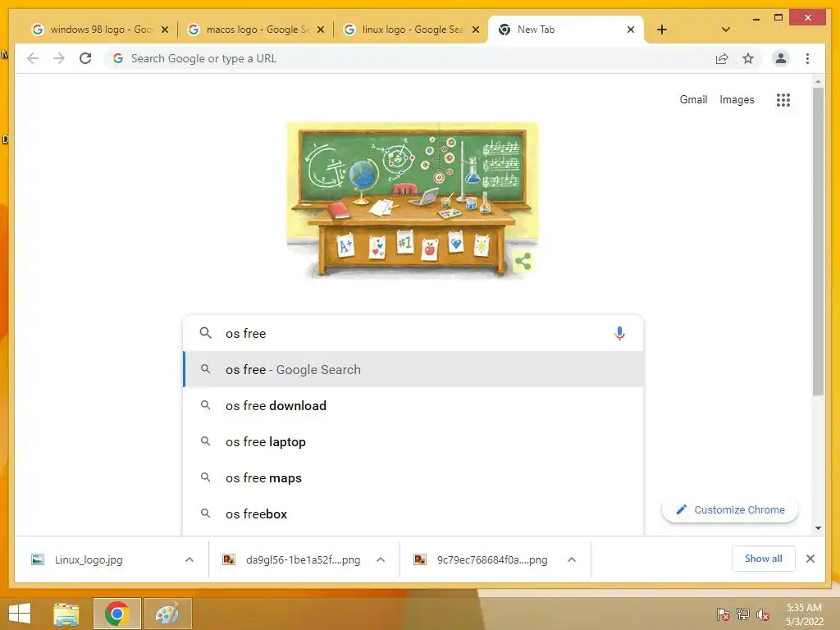Click the network tray icon
The image size is (840, 630).
pos(743,614)
